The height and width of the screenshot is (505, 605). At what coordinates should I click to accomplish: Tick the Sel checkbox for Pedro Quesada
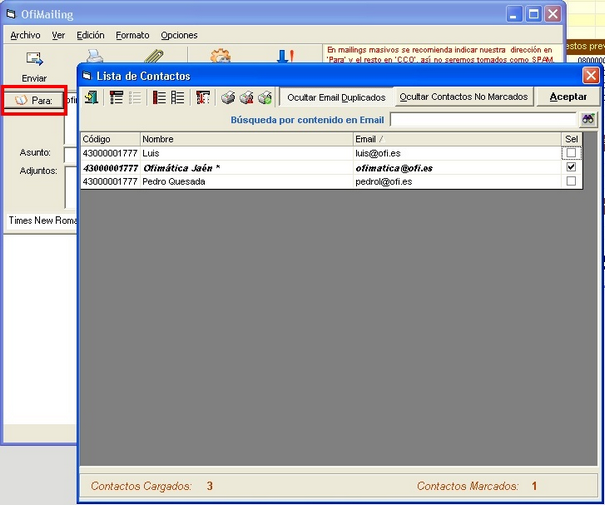(571, 181)
